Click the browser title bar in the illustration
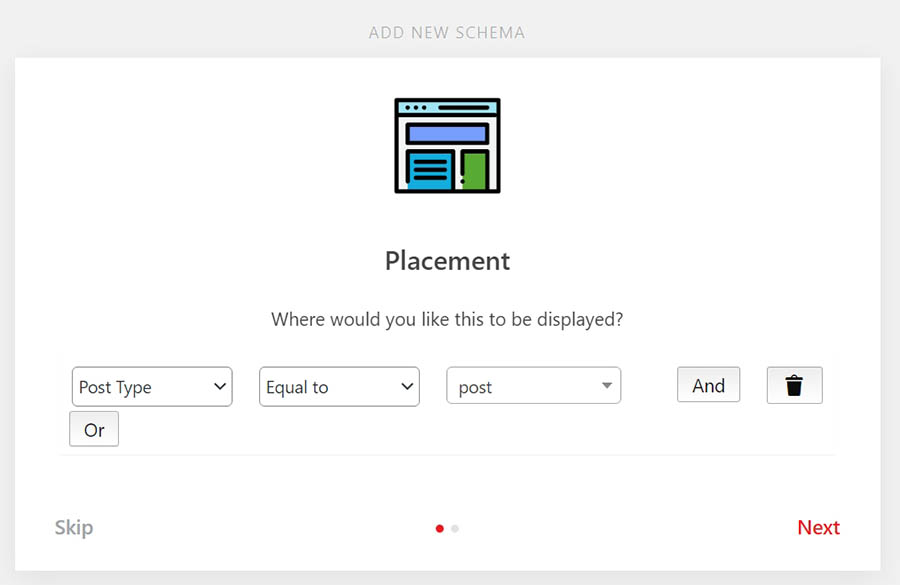The height and width of the screenshot is (585, 900). [447, 107]
